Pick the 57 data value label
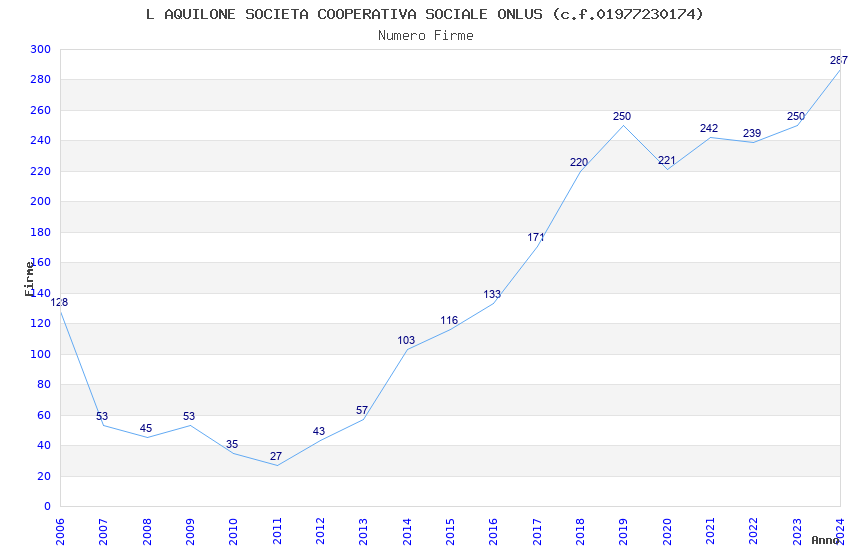This screenshot has height=550, width=850. (x=362, y=410)
